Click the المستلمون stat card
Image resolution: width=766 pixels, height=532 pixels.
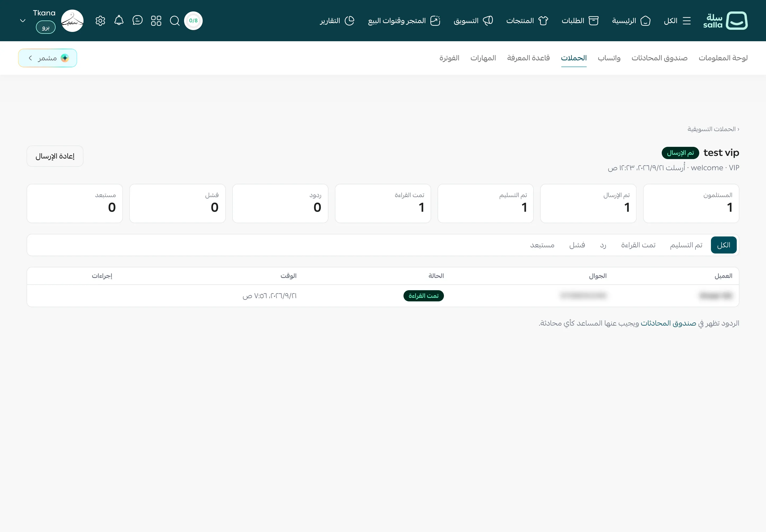[691, 203]
